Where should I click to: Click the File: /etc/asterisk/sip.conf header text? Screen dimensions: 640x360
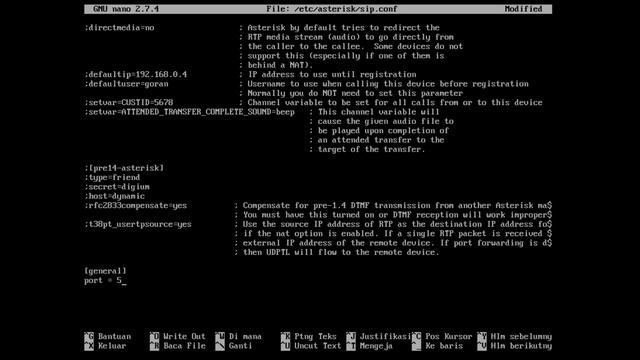pos(331,9)
